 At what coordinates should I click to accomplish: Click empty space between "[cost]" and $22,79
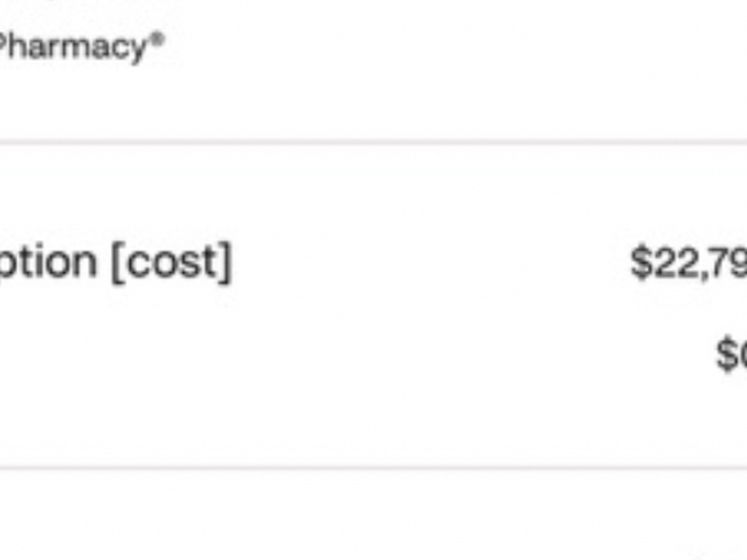(x=430, y=262)
